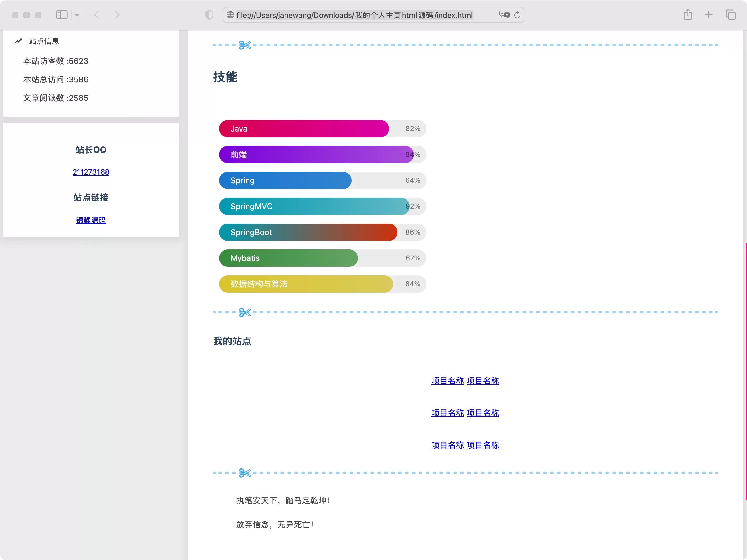This screenshot has height=560, width=747.
Task: Click the 站长QQ heading
Action: coord(91,150)
